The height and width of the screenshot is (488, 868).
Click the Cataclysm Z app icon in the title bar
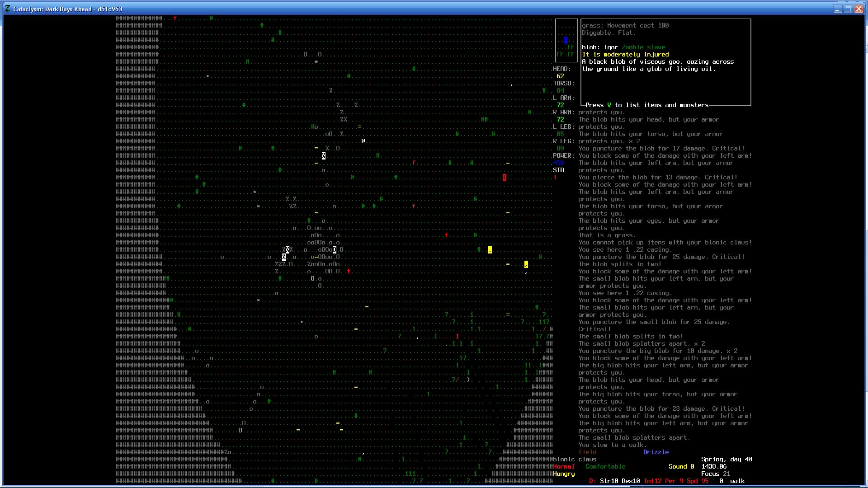click(8, 9)
